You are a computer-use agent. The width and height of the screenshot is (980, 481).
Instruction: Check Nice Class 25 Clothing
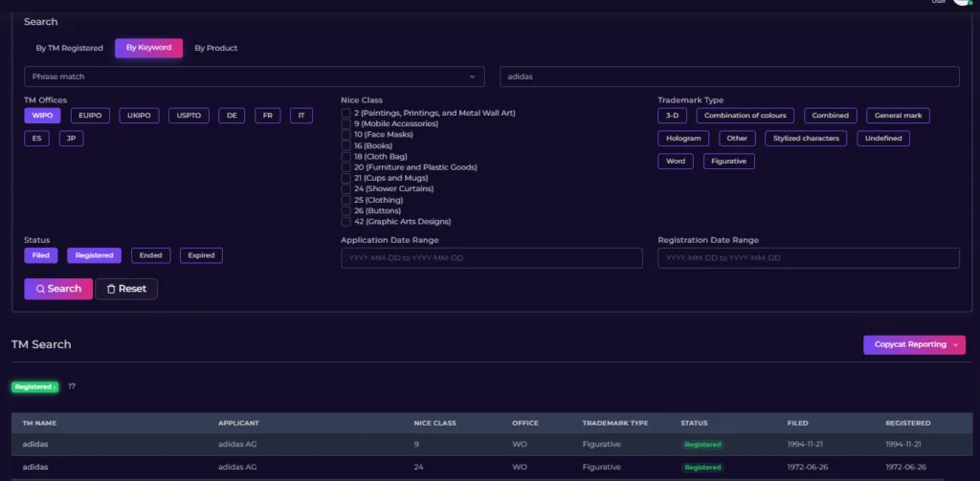click(x=345, y=200)
